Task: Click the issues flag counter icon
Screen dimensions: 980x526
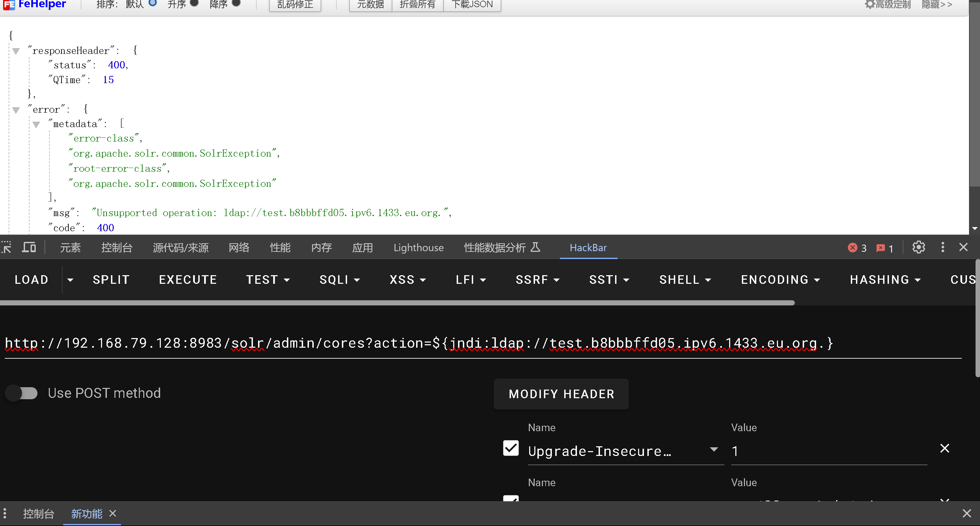Action: (880, 248)
